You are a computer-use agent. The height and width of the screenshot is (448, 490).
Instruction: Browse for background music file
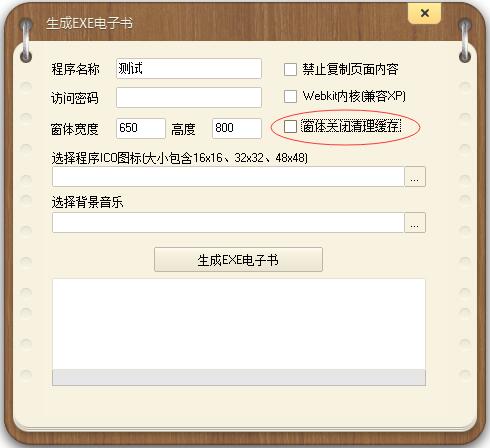coord(415,223)
